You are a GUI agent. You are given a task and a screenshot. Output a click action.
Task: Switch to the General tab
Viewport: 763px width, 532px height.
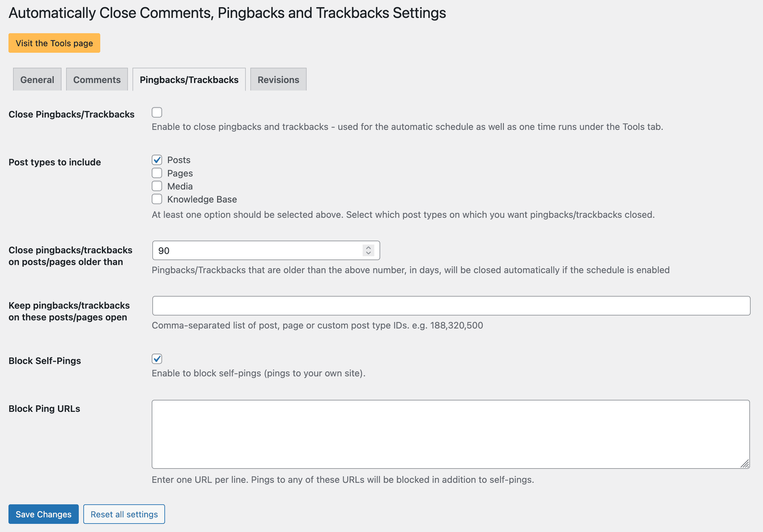[x=37, y=79]
